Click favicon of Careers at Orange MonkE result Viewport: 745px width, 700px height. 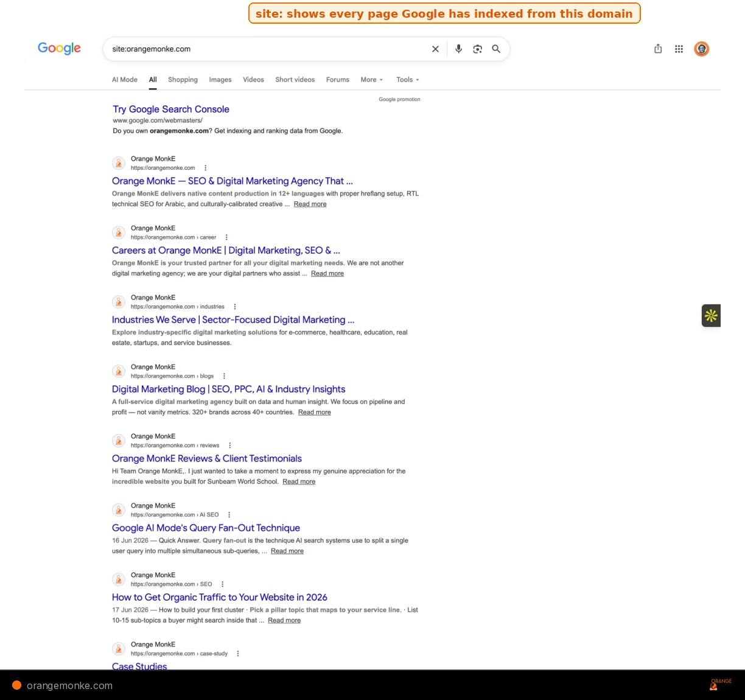119,233
